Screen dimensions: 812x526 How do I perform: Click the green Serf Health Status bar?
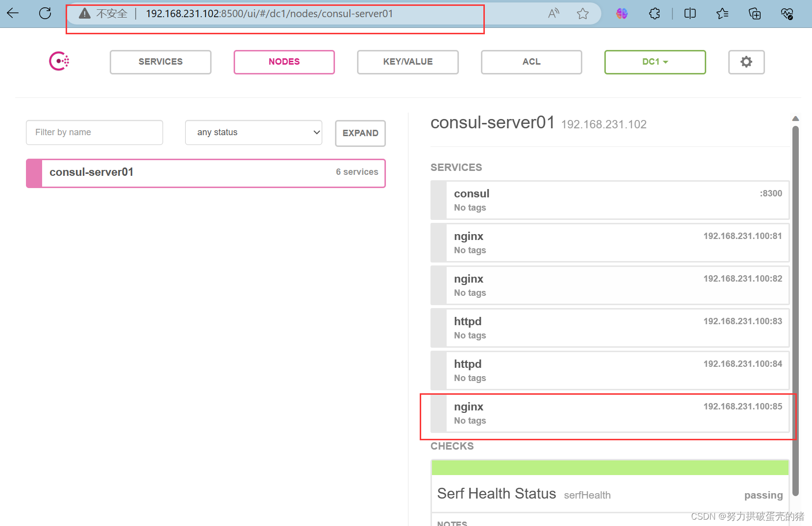coord(609,467)
